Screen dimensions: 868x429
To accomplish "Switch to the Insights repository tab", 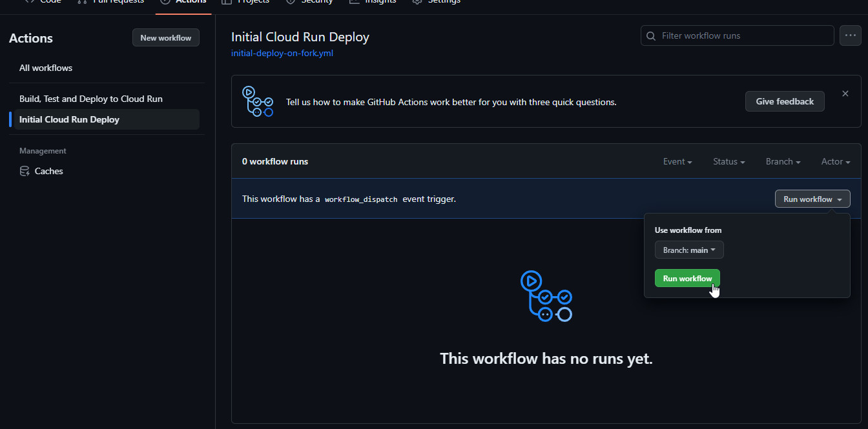I will [x=373, y=2].
